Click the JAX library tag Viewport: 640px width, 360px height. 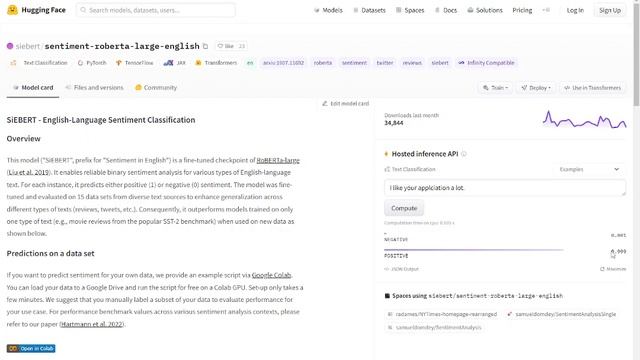tap(174, 63)
